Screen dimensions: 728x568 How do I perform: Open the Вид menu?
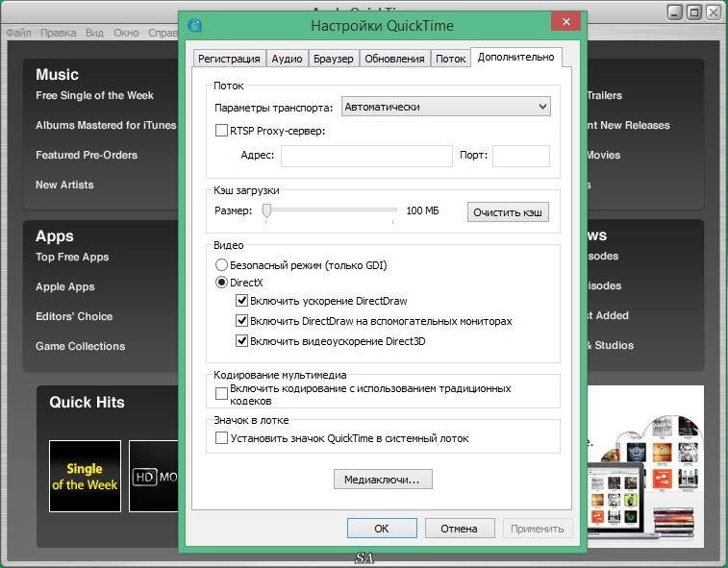click(x=94, y=33)
